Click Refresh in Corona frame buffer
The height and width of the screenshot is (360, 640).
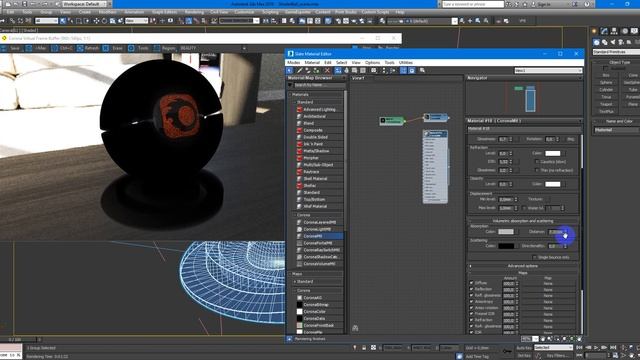[x=88, y=48]
